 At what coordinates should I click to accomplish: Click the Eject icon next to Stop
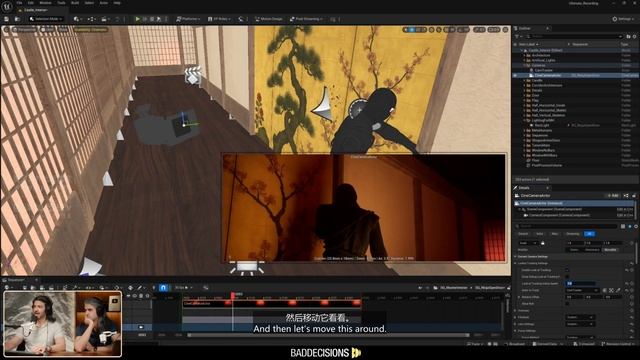click(x=159, y=19)
